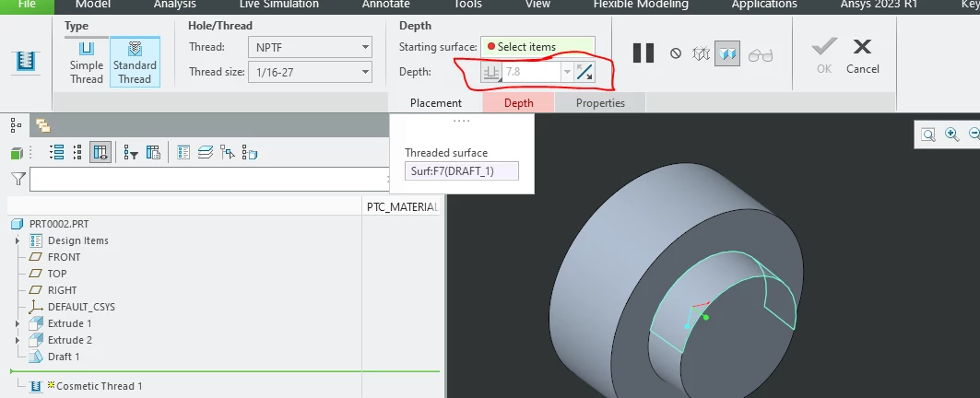Viewport: 980px width, 398px height.
Task: Switch to the View ribbon tab
Action: 537,5
